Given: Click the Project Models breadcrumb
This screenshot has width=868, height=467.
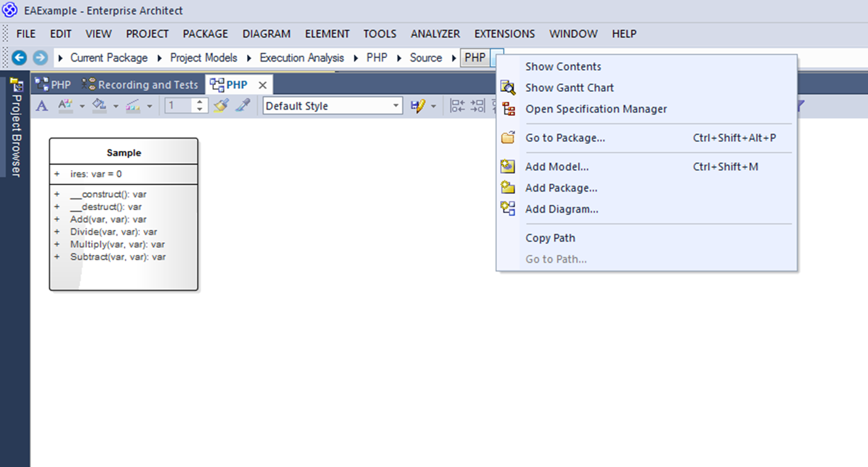Looking at the screenshot, I should click(204, 58).
